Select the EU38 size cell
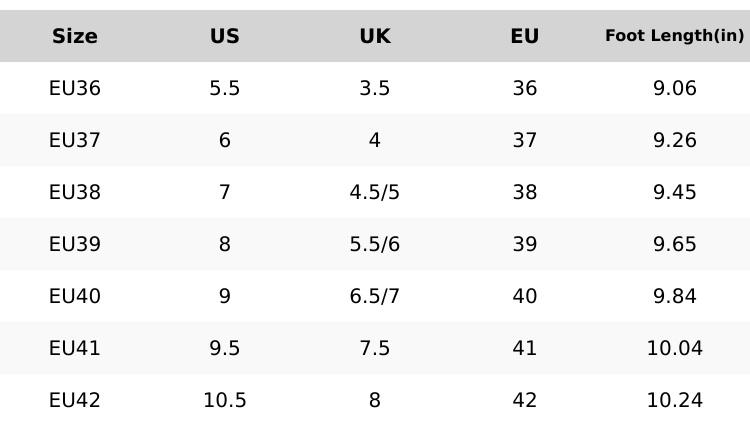The image size is (750, 426). coord(75,192)
